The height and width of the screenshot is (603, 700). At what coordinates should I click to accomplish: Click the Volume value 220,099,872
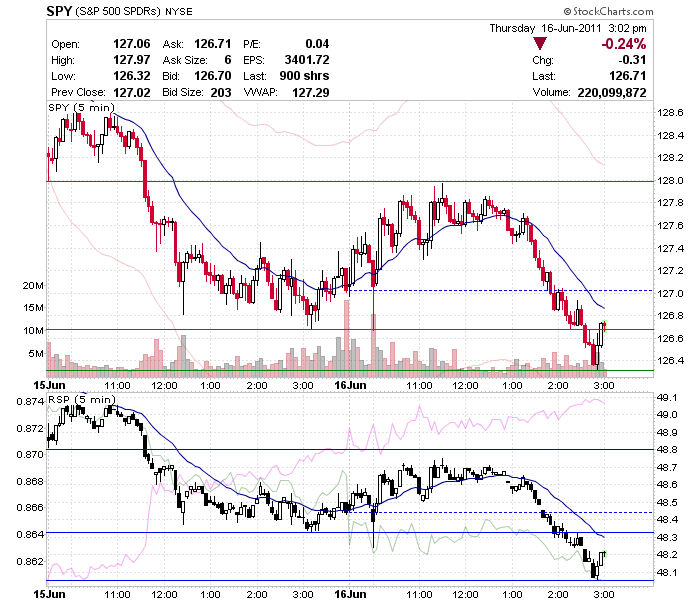click(612, 92)
